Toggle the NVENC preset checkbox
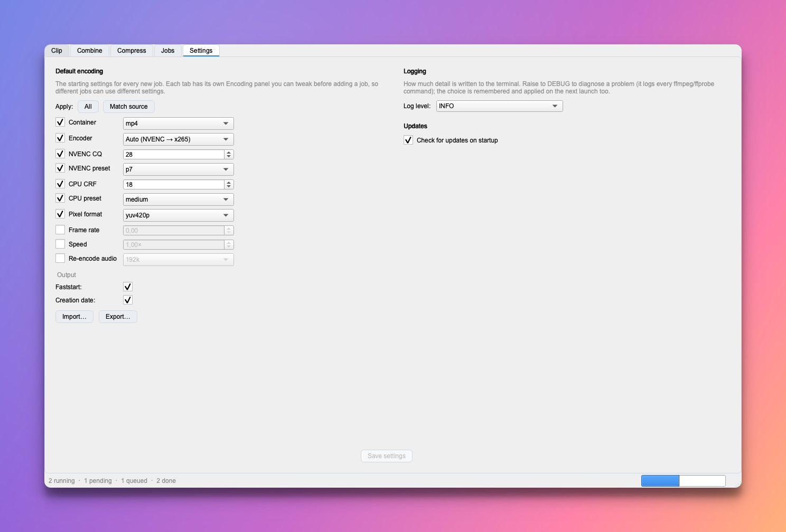 60,168
